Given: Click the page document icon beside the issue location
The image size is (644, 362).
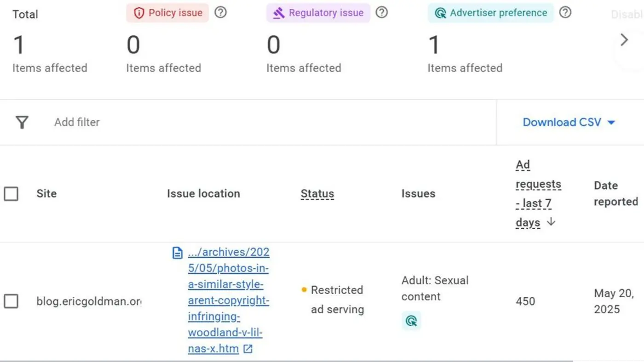Looking at the screenshot, I should click(177, 252).
